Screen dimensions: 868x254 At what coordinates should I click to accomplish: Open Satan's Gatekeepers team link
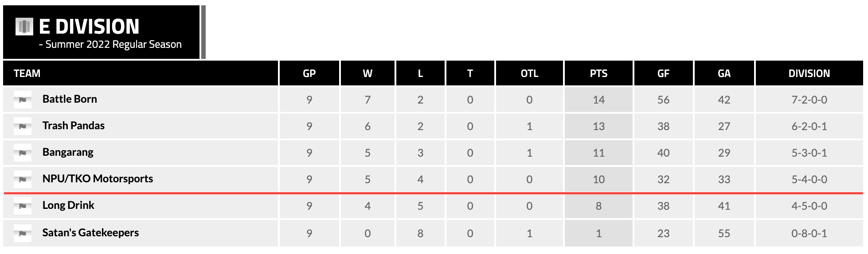[90, 233]
